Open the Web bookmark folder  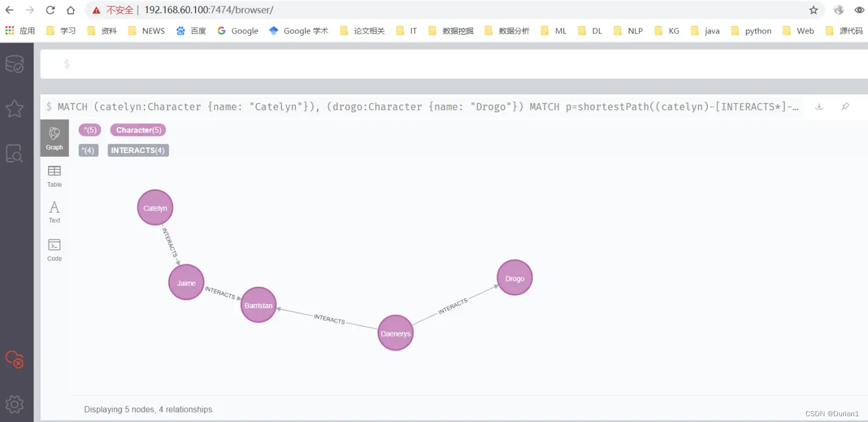[798, 31]
